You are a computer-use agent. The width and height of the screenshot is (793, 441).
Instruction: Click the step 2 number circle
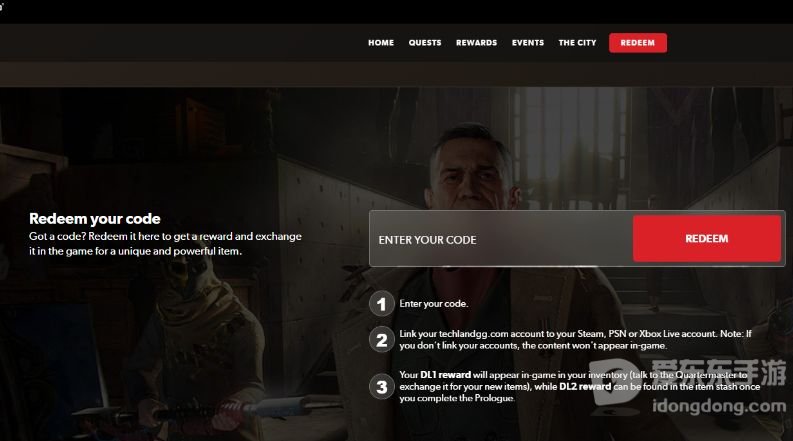pyautogui.click(x=381, y=340)
